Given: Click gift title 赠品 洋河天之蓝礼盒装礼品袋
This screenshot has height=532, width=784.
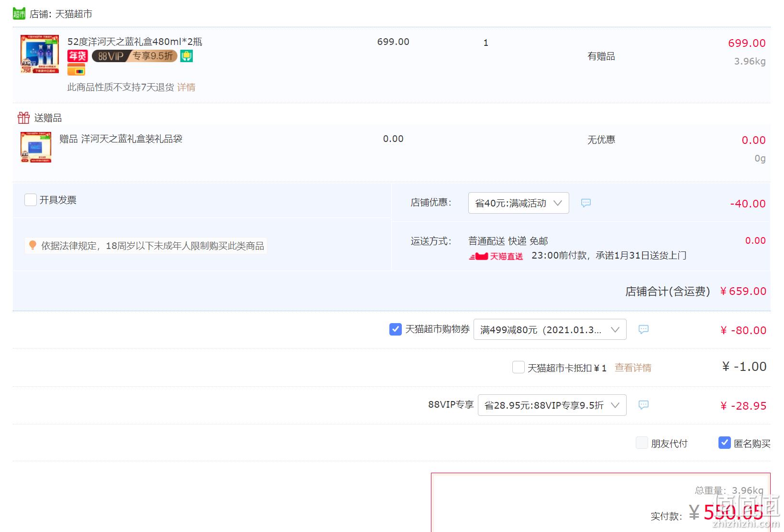Looking at the screenshot, I should click(121, 139).
